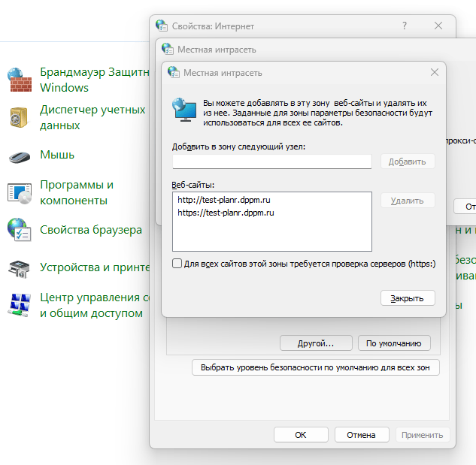This screenshot has width=476, height=465.
Task: Open the Browser Properties icon
Action: (19, 230)
